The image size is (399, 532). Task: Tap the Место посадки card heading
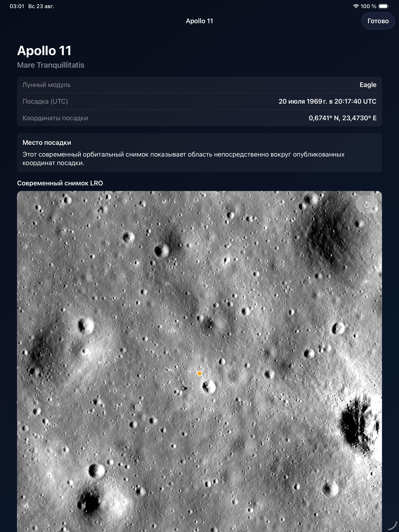47,143
